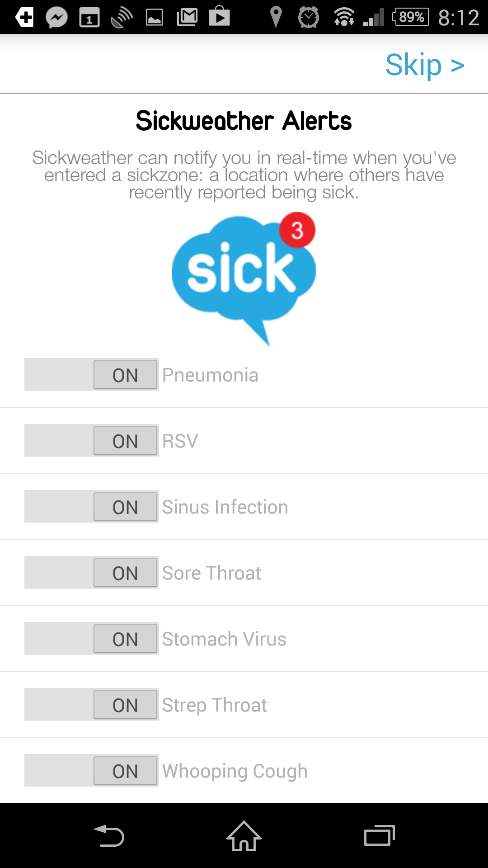Open Messenger notification in status bar
This screenshot has width=488, height=868.
pyautogui.click(x=57, y=18)
